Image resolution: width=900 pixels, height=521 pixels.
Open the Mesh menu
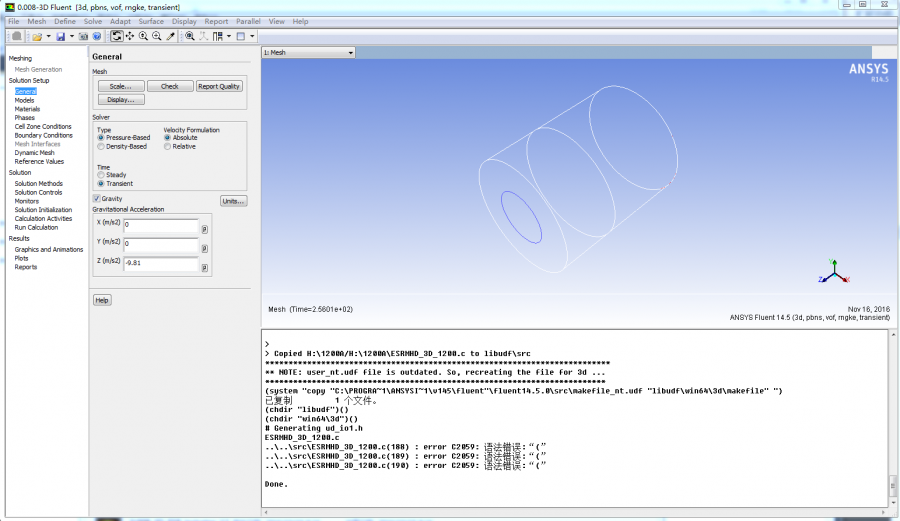(x=37, y=21)
